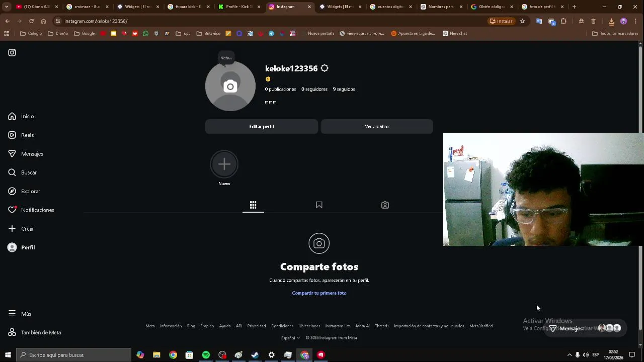
Task: Click the profile photo camera placeholder
Action: click(230, 86)
